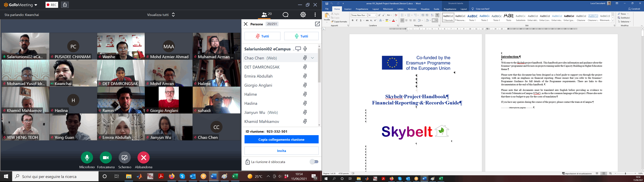Click the Copia collegamento riunione button
The height and width of the screenshot is (182, 644).
pos(282,140)
